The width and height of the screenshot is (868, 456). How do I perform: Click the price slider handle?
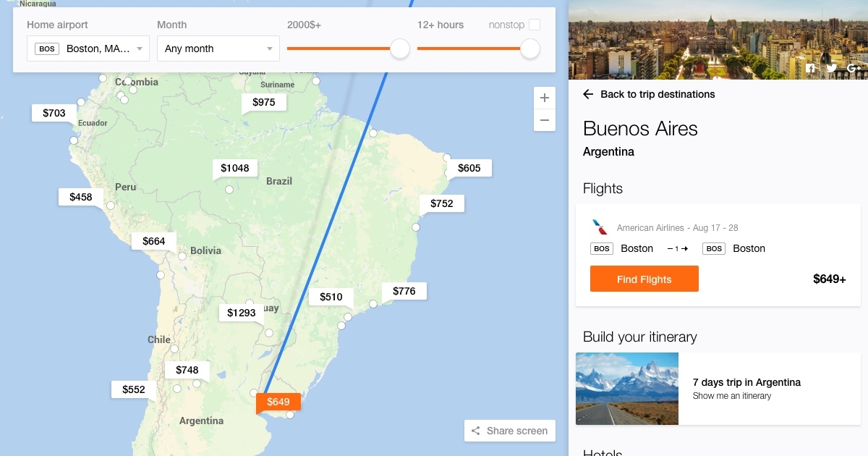400,48
